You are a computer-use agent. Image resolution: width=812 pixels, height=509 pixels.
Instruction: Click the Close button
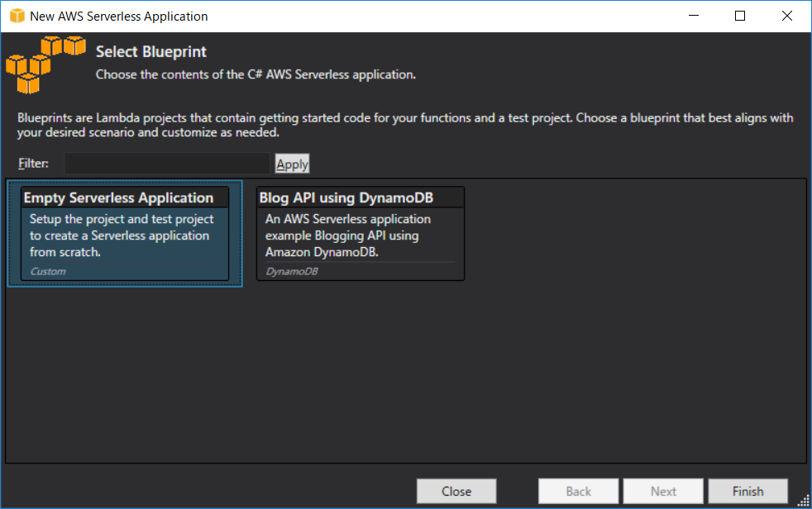pyautogui.click(x=456, y=491)
